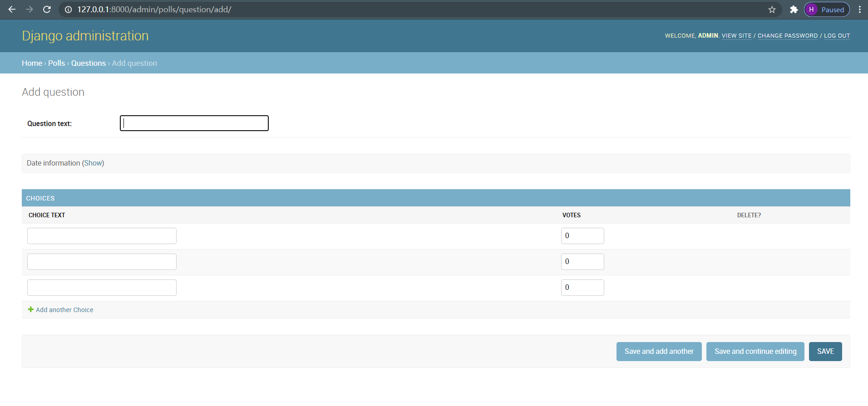Screen dimensions: 868x406
Task: Bookmark this page with the star icon
Action: click(x=772, y=10)
